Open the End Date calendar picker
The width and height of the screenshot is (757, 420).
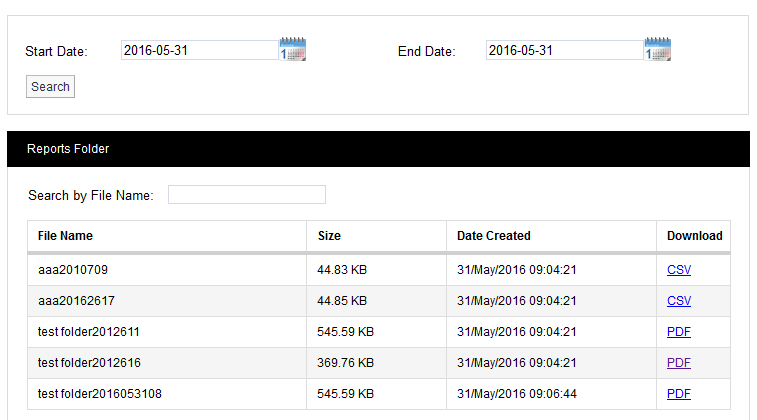pos(658,50)
